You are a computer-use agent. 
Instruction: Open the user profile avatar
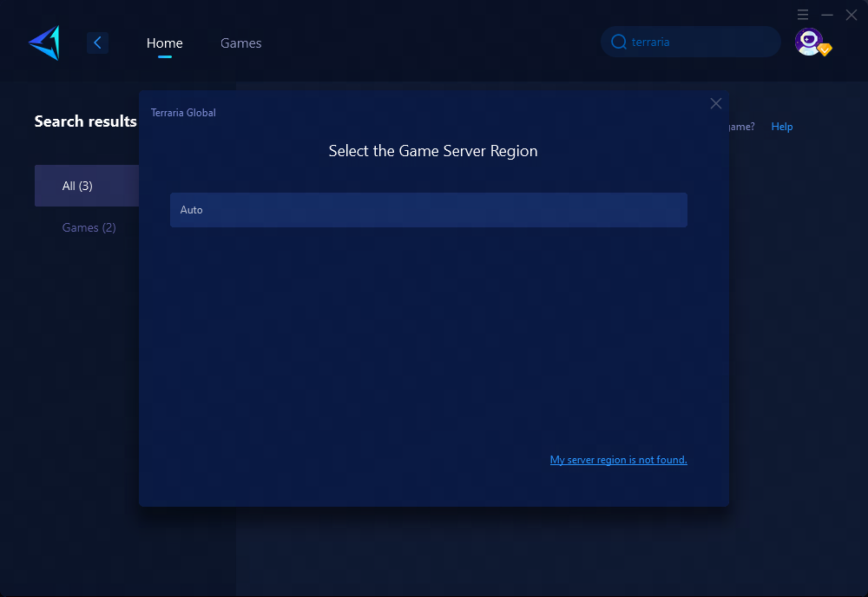click(x=808, y=42)
